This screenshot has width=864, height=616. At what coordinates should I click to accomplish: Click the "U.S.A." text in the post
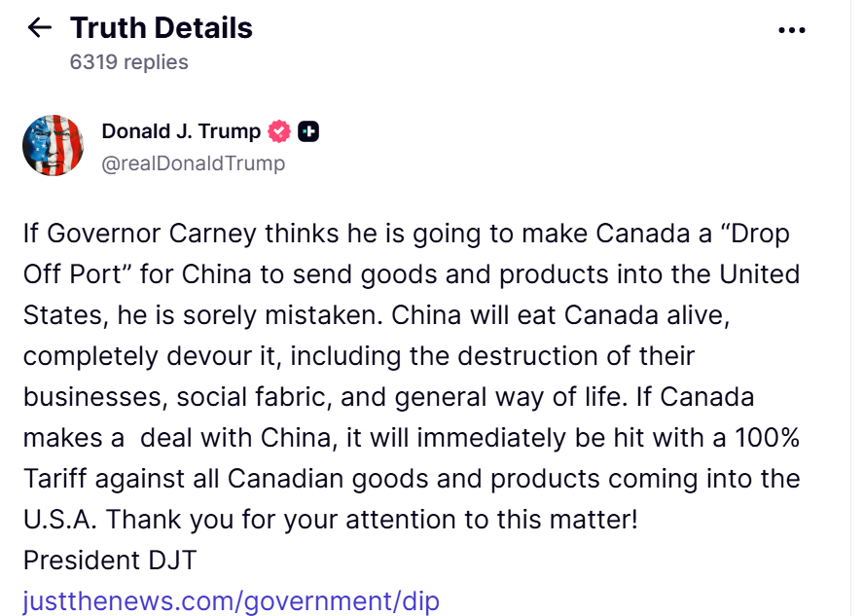(59, 520)
